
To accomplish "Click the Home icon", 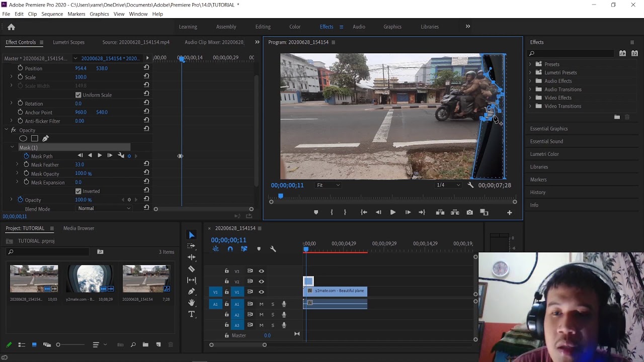I will pos(11,27).
